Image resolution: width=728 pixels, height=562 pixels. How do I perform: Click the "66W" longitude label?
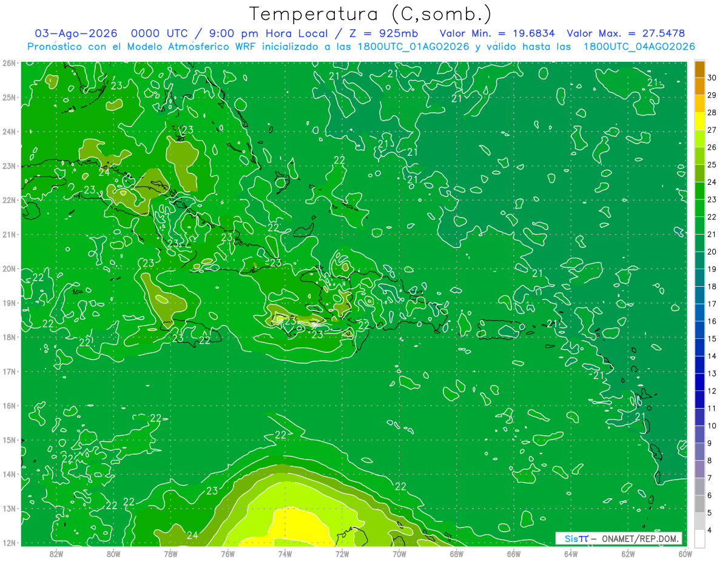click(514, 554)
